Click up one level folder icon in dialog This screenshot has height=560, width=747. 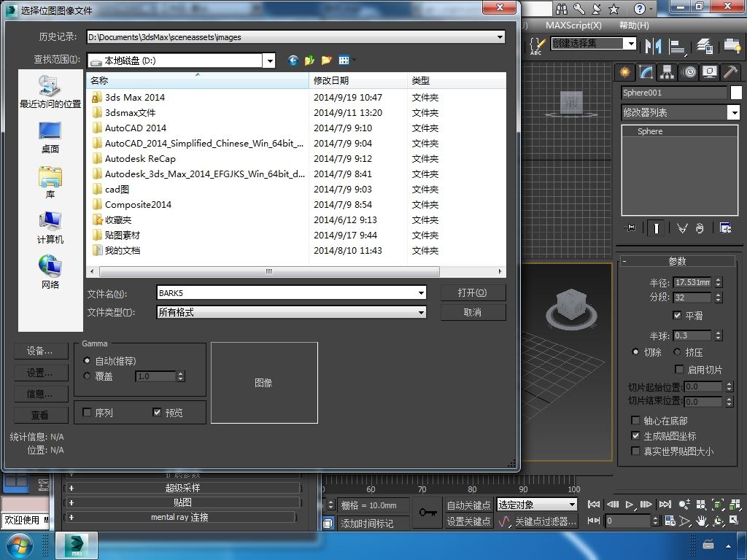[309, 60]
